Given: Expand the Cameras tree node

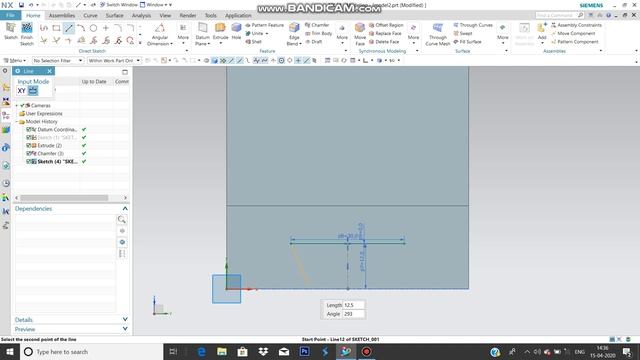Looking at the screenshot, I should coord(17,105).
